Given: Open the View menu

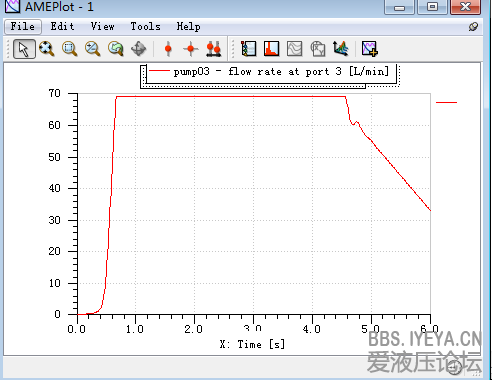Looking at the screenshot, I should click(103, 26).
